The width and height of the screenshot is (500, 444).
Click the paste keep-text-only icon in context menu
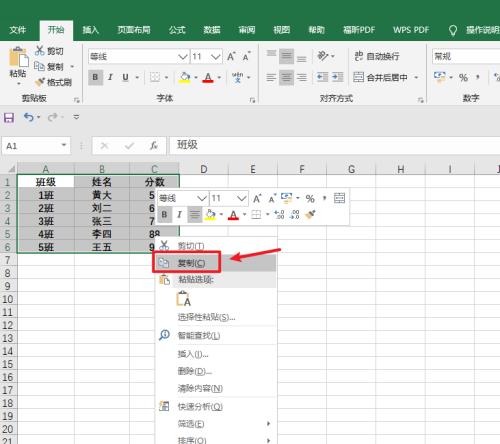click(183, 298)
